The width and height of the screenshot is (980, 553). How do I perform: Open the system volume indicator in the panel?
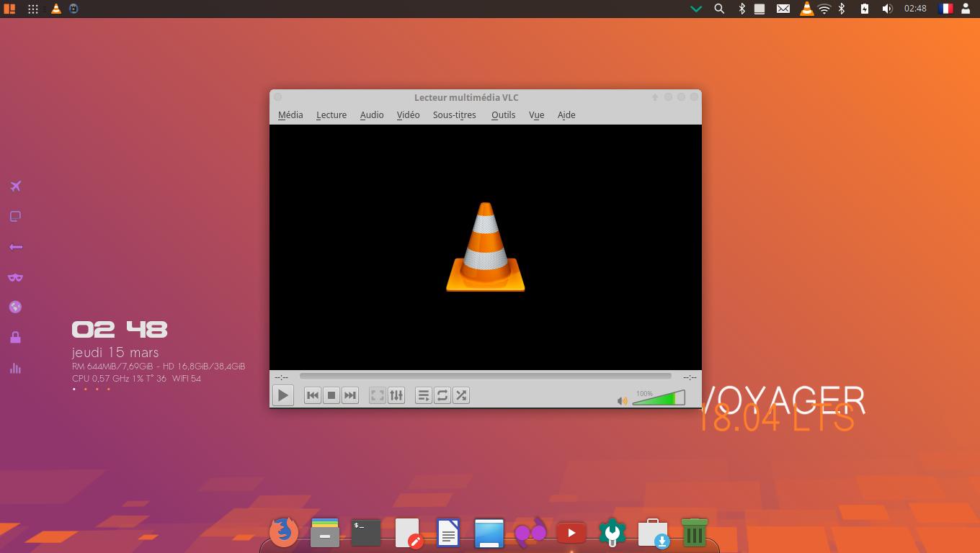click(888, 9)
